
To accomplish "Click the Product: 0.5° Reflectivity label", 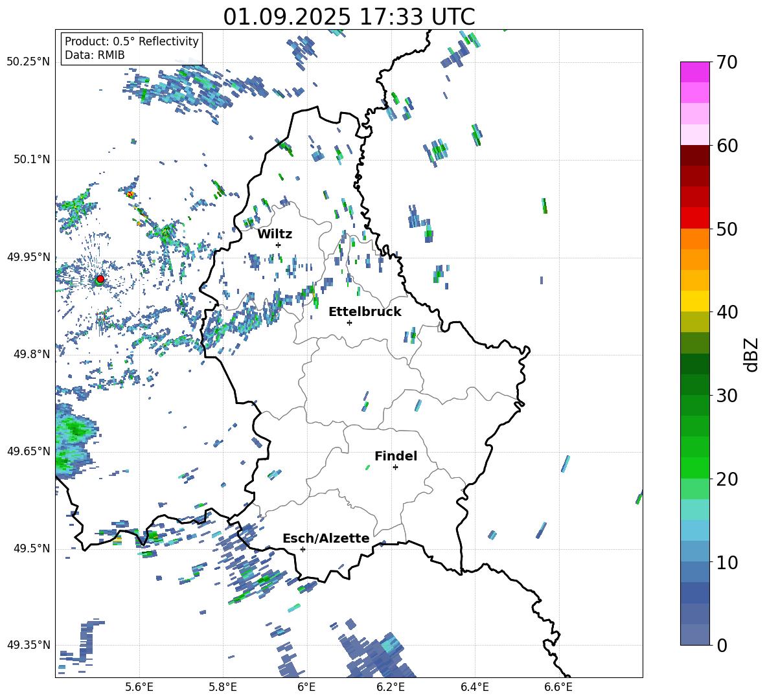I will (x=132, y=41).
